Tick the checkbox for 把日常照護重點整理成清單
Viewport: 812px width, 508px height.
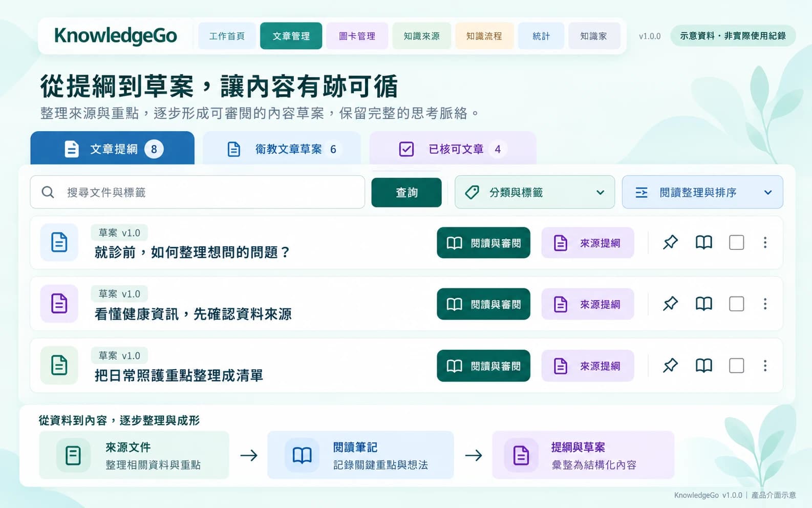point(736,365)
